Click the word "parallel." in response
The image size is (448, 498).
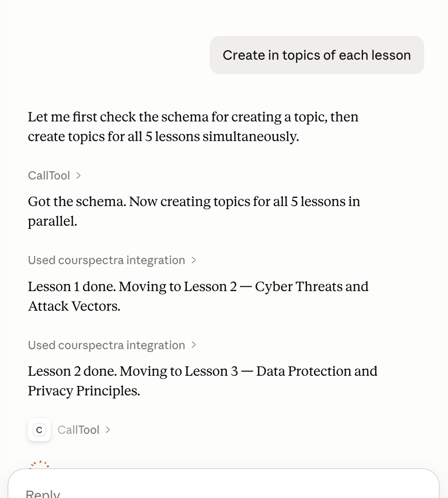(x=52, y=221)
